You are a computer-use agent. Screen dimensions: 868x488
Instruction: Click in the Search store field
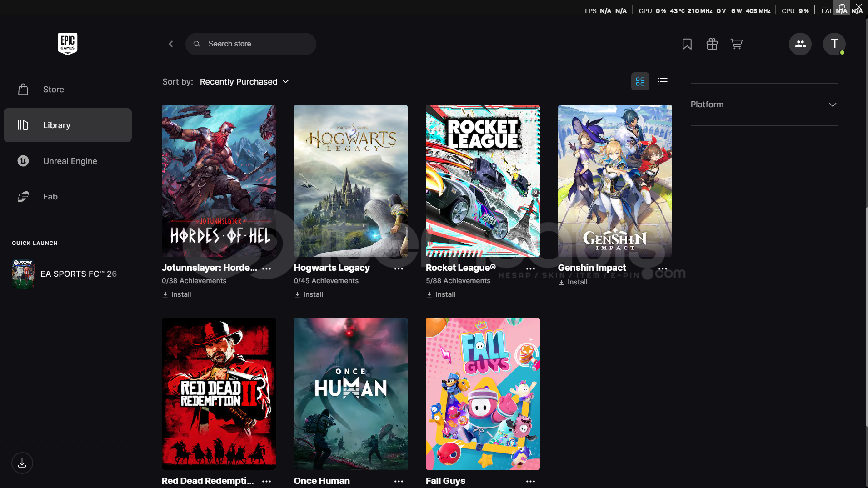251,44
